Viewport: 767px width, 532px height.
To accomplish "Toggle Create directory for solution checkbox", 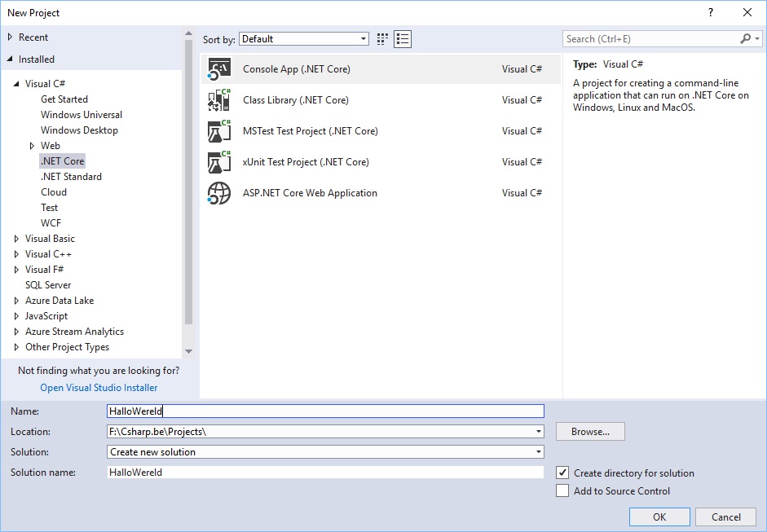I will (562, 473).
